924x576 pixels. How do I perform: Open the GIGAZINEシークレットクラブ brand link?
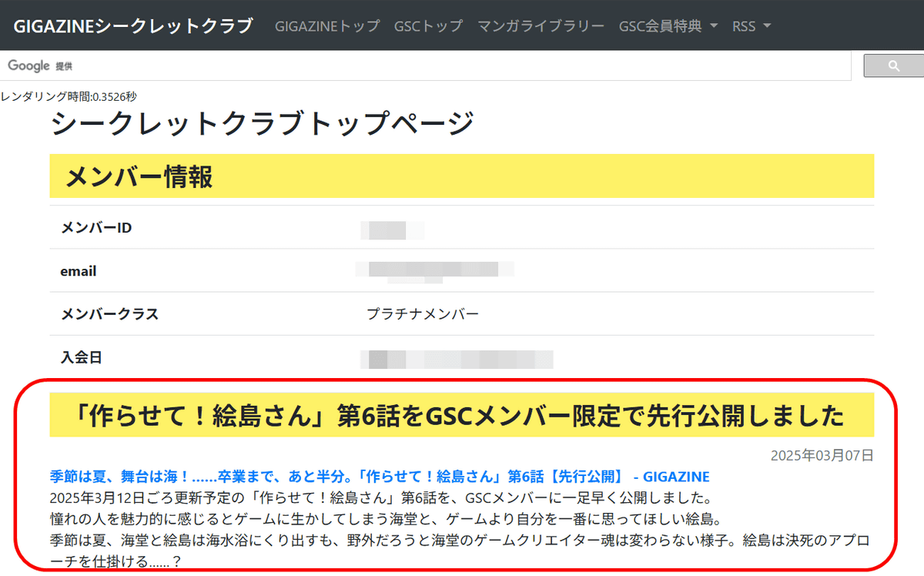point(132,25)
